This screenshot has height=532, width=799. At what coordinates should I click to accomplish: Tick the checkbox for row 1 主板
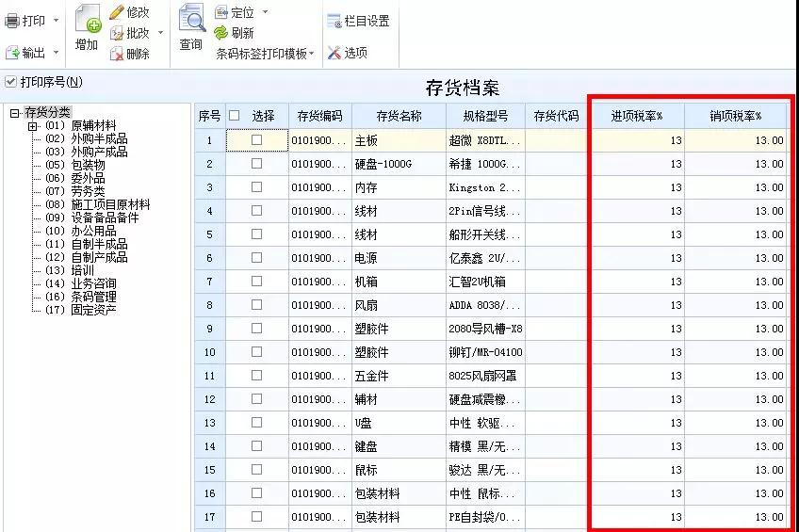[256, 139]
